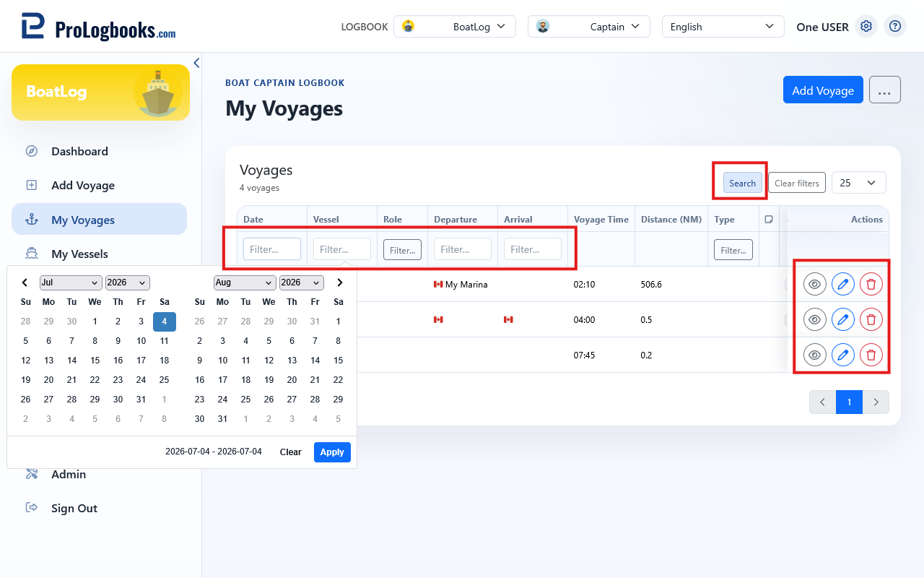Viewport: 924px width, 578px height.
Task: Open the more options ellipsis button
Action: pos(885,90)
